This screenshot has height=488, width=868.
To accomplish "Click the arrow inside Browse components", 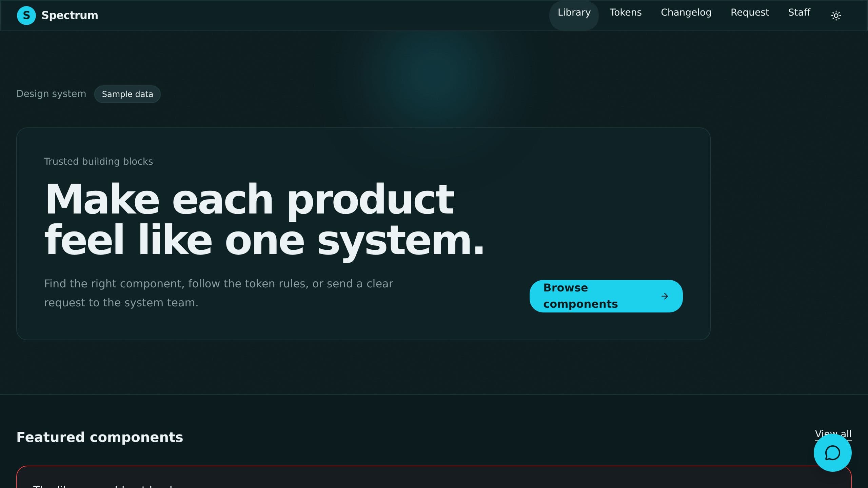I will click(665, 296).
